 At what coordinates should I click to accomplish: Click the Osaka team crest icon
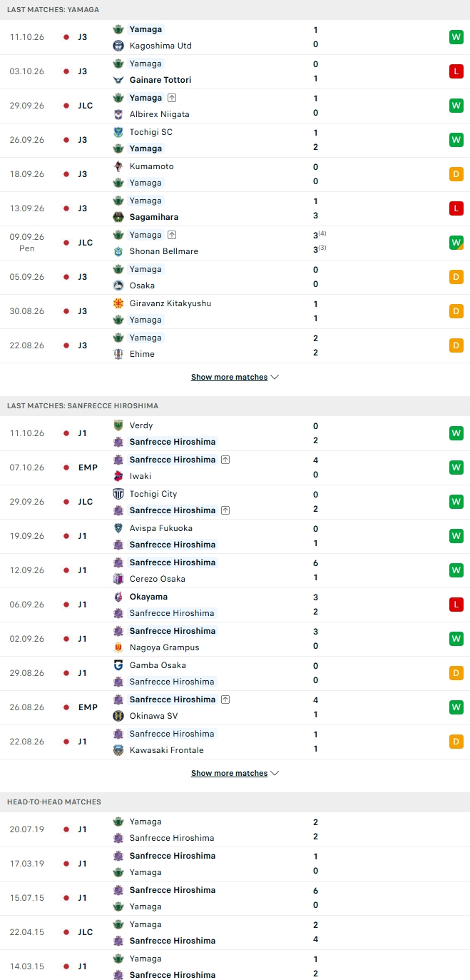click(x=118, y=286)
